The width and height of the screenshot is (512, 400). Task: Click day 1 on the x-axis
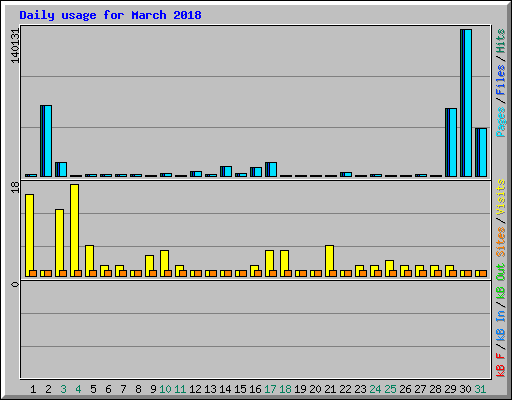(33, 389)
